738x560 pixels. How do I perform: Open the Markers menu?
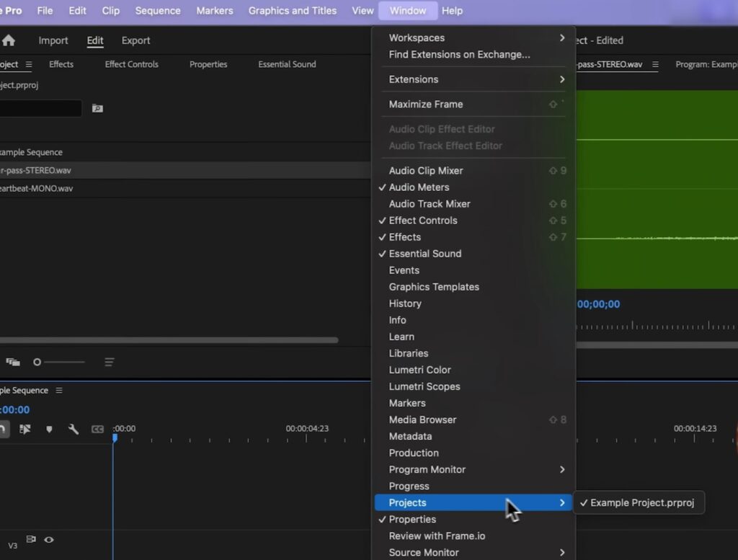pos(215,10)
